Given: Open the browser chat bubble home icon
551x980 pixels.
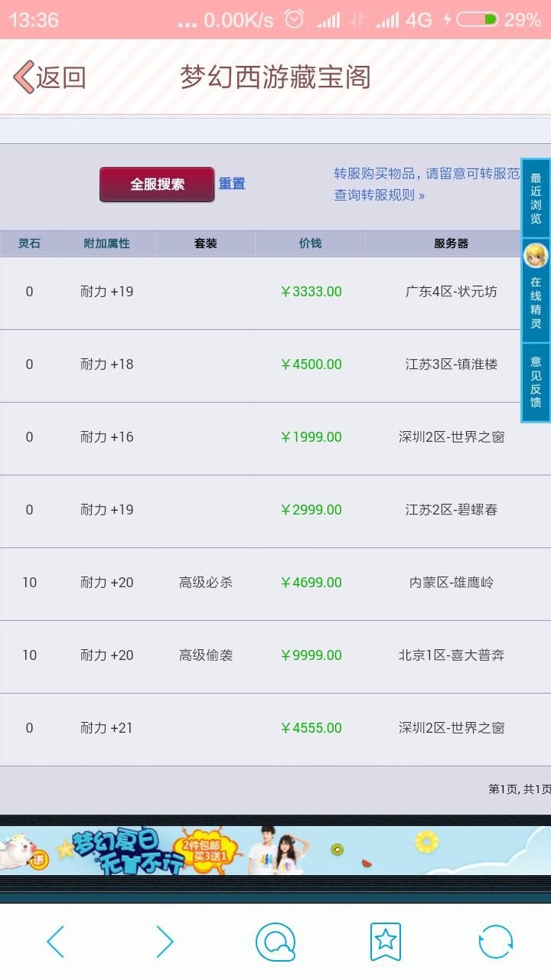Looking at the screenshot, I should (275, 942).
